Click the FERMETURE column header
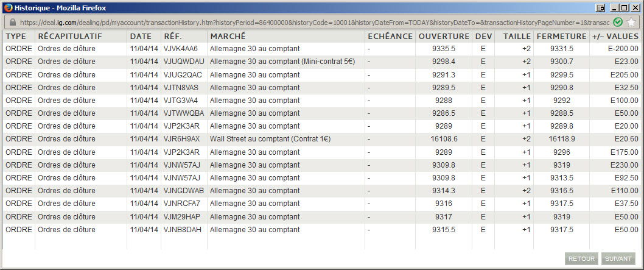 (561, 36)
